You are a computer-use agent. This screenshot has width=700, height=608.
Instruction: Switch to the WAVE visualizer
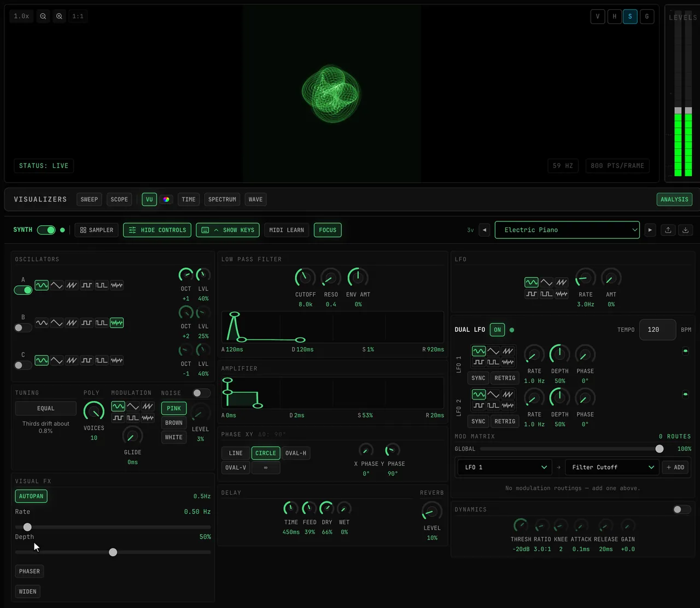point(255,200)
